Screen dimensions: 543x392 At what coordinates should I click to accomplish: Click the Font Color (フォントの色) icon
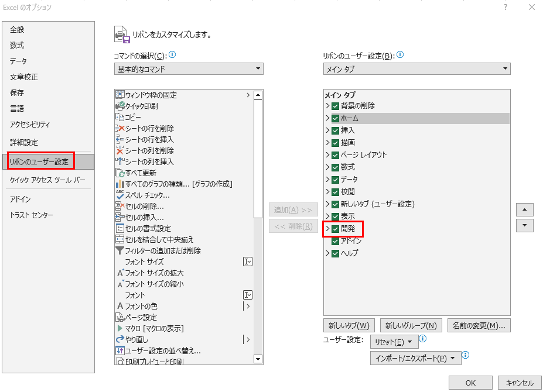point(120,306)
